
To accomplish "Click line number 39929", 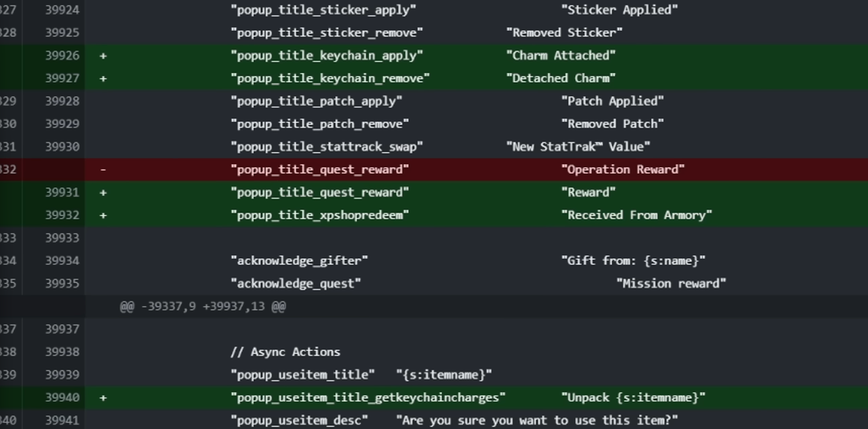I will [62, 124].
